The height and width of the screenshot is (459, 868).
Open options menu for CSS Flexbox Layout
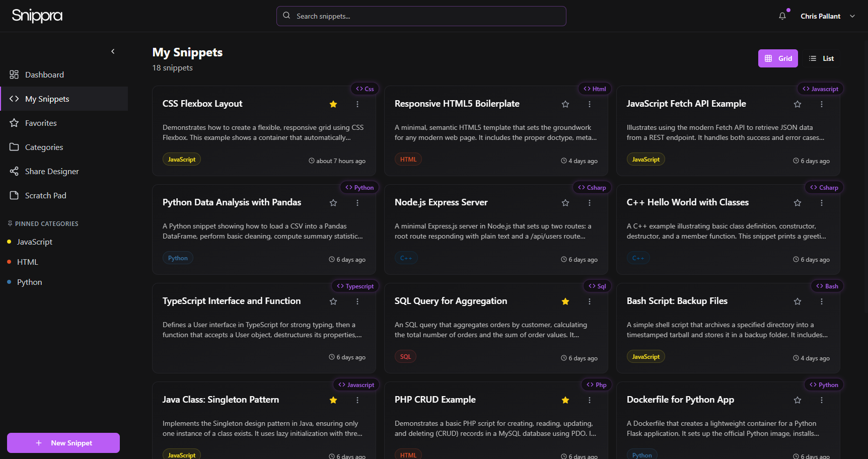pos(357,104)
